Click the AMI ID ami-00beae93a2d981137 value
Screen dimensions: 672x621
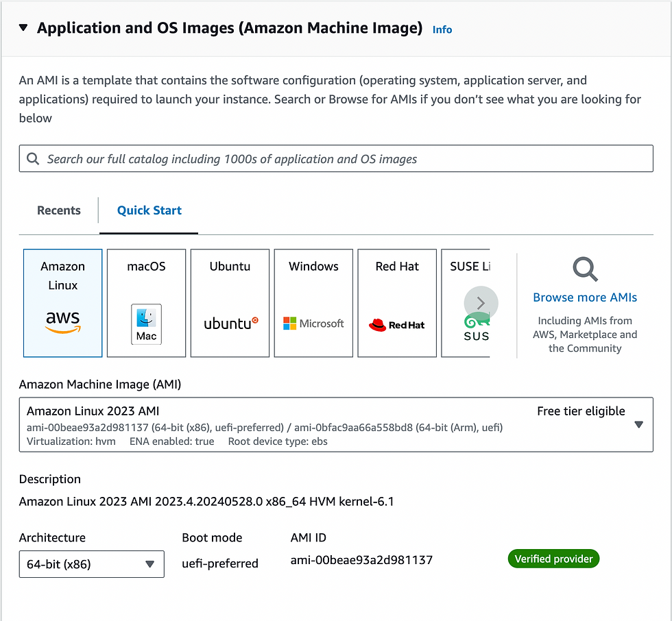tap(361, 560)
